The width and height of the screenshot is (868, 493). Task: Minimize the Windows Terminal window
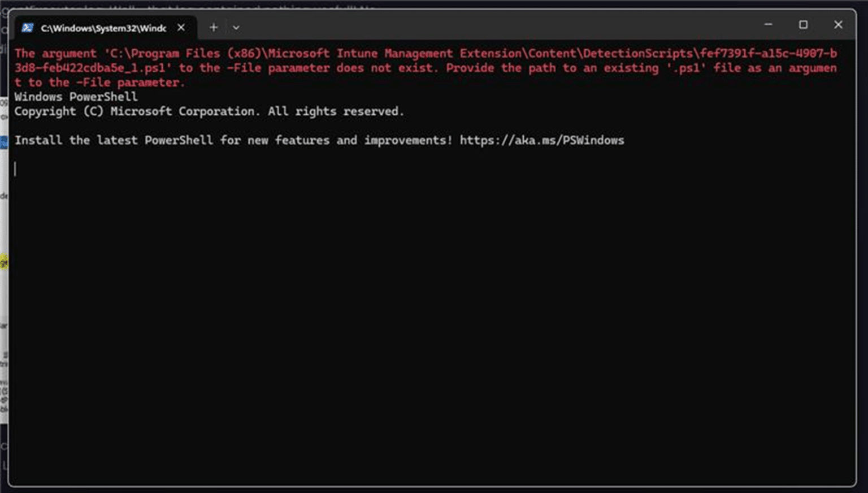[768, 25]
